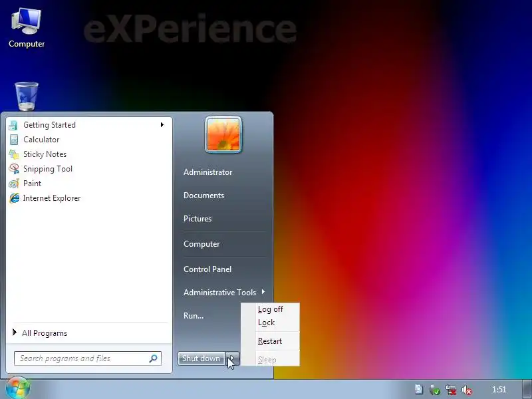Click the Internet Explorer icon
This screenshot has height=399, width=532.
tap(14, 198)
